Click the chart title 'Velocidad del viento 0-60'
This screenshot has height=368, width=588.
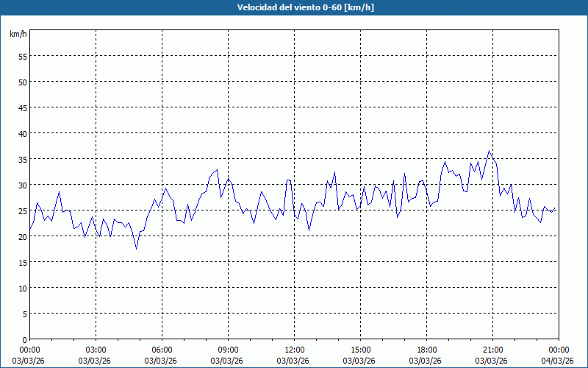(293, 7)
